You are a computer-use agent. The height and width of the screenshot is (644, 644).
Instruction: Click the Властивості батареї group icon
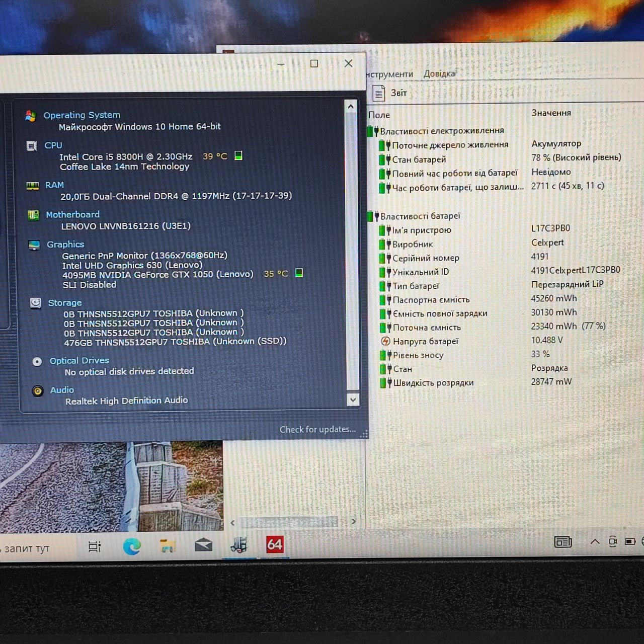pyautogui.click(x=373, y=217)
